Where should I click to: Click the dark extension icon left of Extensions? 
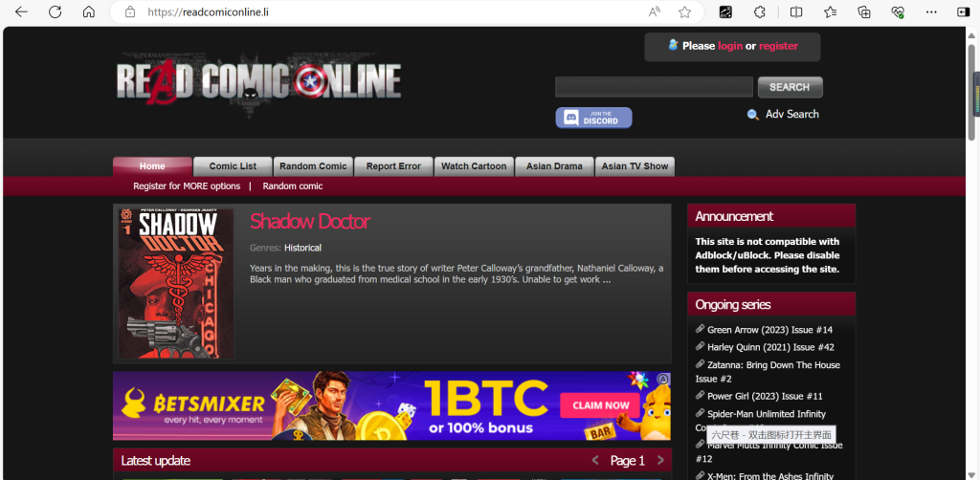725,11
